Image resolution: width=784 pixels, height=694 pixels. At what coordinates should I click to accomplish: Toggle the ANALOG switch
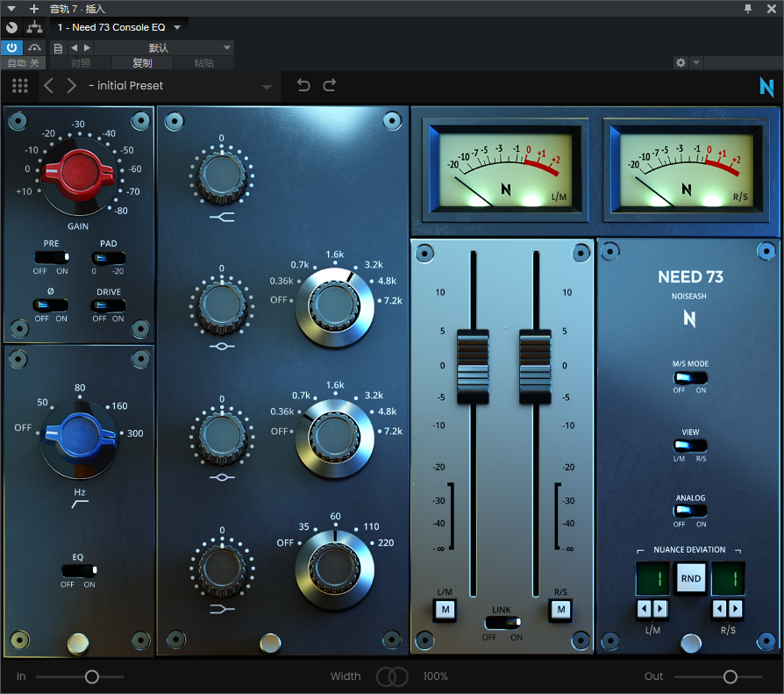[x=690, y=511]
